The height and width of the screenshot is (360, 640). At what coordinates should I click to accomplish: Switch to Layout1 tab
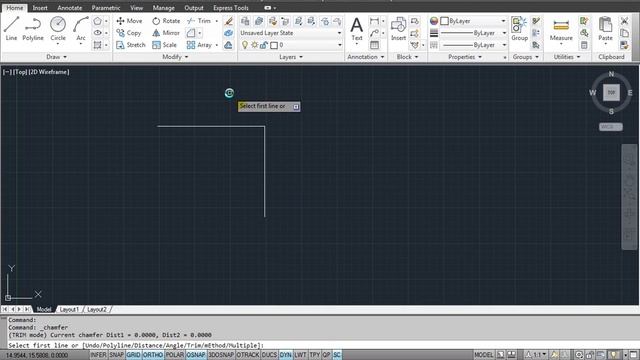point(69,309)
